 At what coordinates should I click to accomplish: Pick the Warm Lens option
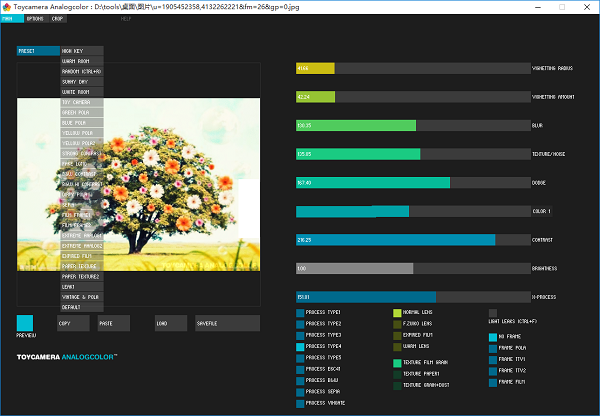(396, 346)
